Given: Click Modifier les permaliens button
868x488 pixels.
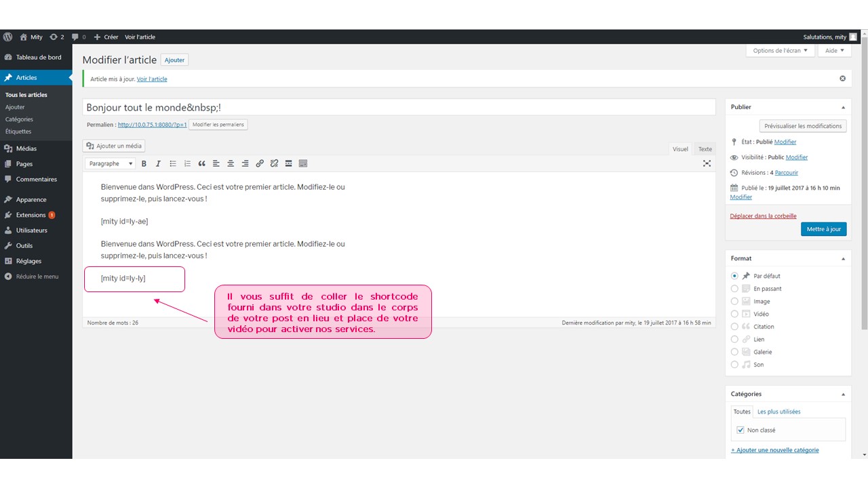Looking at the screenshot, I should tap(218, 125).
